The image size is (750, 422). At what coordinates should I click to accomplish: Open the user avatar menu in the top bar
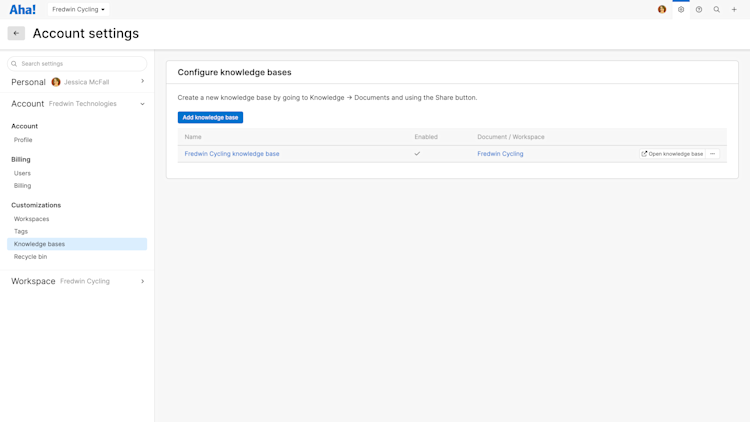[x=662, y=10]
